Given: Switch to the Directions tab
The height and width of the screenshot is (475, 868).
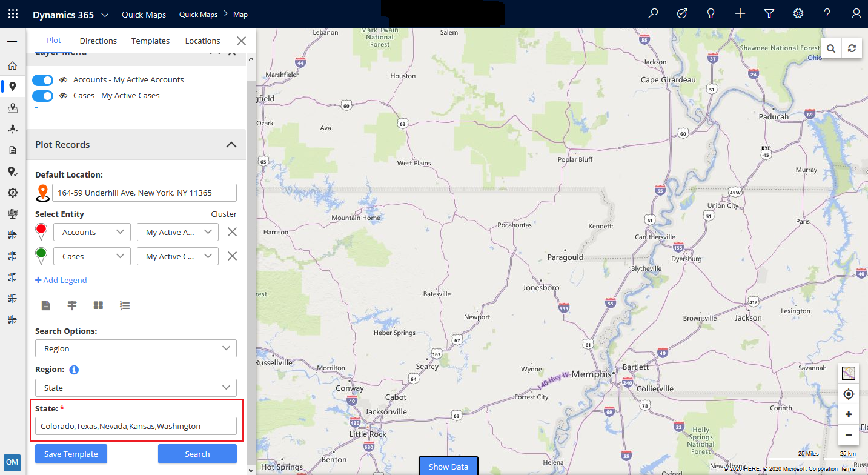Looking at the screenshot, I should (98, 41).
